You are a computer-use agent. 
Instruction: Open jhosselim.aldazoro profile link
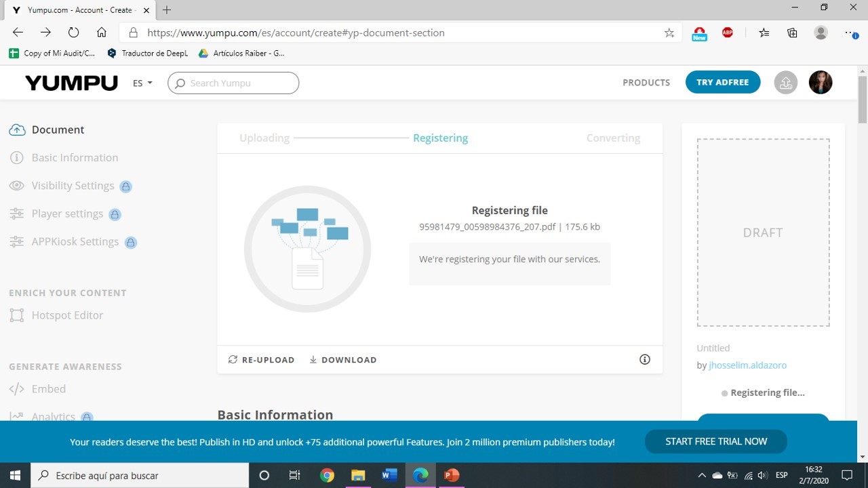click(x=747, y=365)
